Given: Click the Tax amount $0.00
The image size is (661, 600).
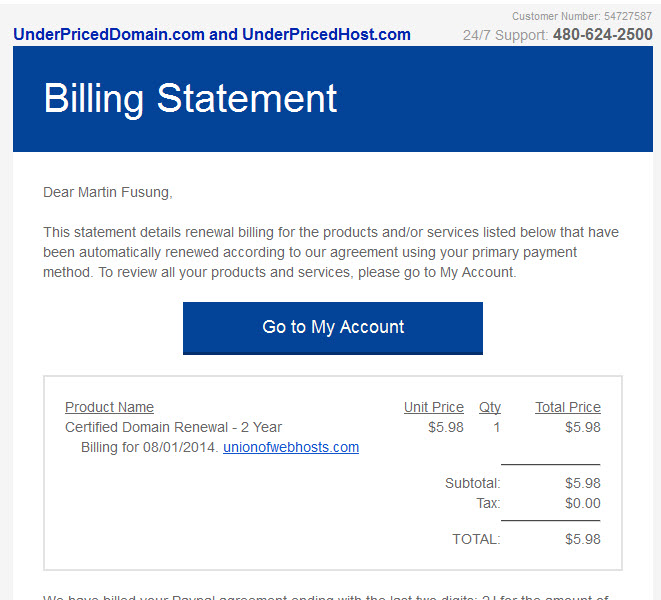Looking at the screenshot, I should [x=583, y=503].
